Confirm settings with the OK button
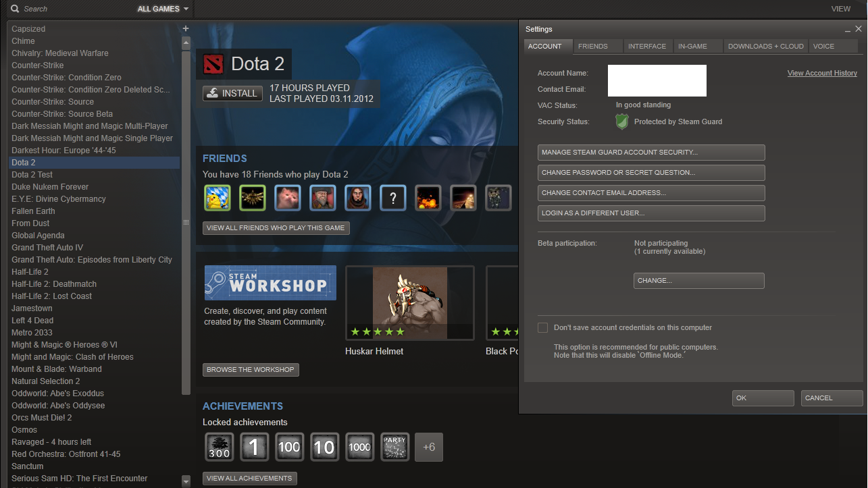The height and width of the screenshot is (488, 868). pyautogui.click(x=763, y=398)
